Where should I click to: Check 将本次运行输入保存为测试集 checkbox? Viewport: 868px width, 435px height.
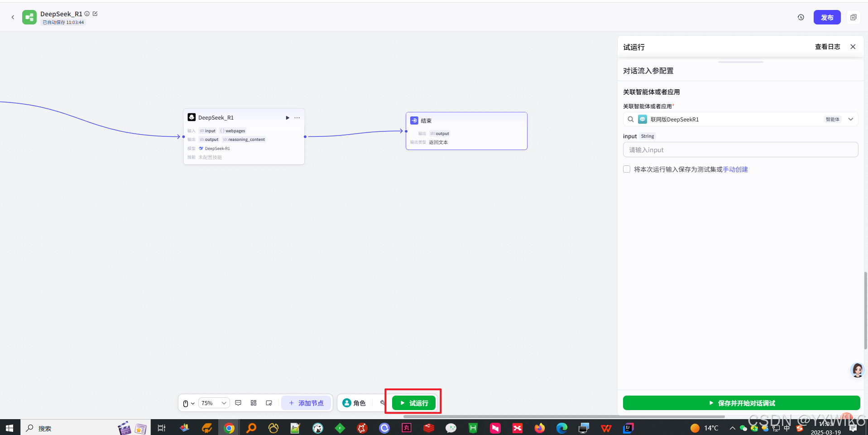point(627,169)
